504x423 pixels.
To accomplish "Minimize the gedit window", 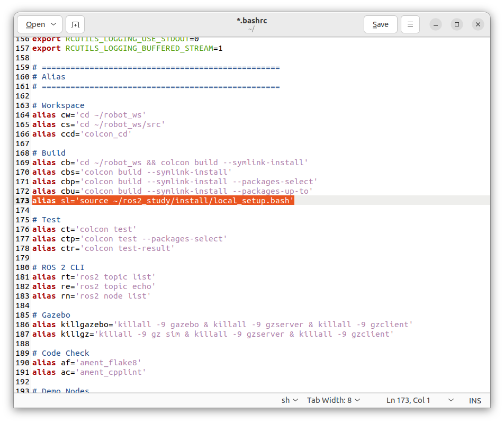I will [x=436, y=24].
